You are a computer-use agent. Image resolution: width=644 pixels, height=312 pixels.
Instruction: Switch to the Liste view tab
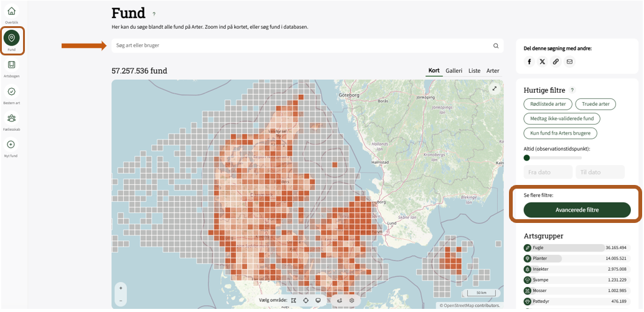(474, 71)
